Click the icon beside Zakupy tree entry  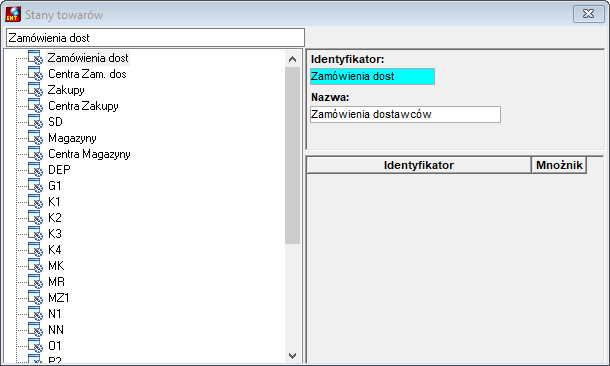35,90
